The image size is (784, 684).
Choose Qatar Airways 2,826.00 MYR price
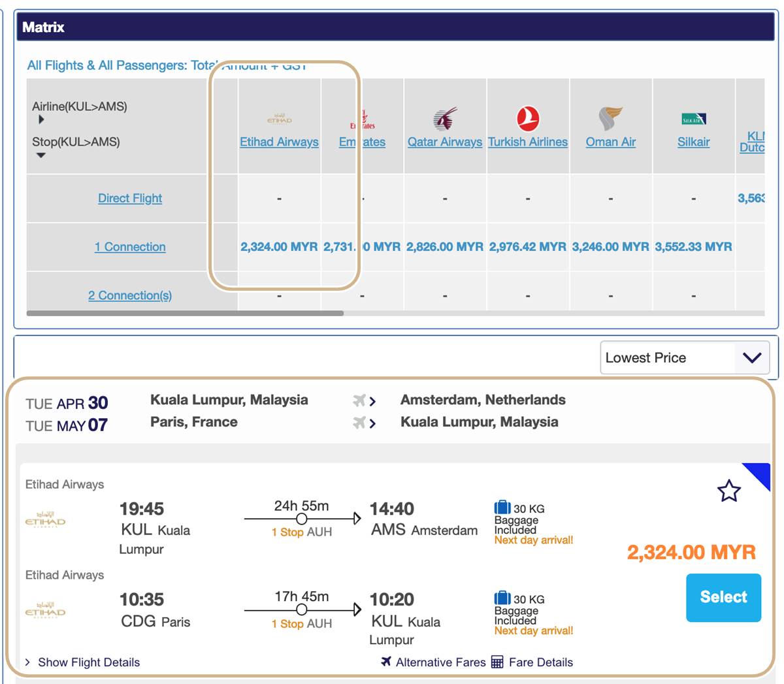click(x=445, y=247)
